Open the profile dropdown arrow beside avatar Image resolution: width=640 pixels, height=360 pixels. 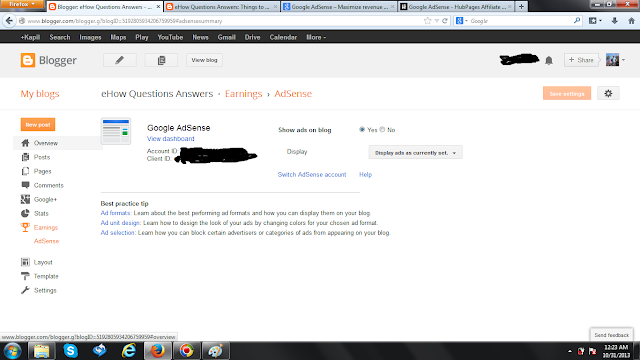coord(623,60)
